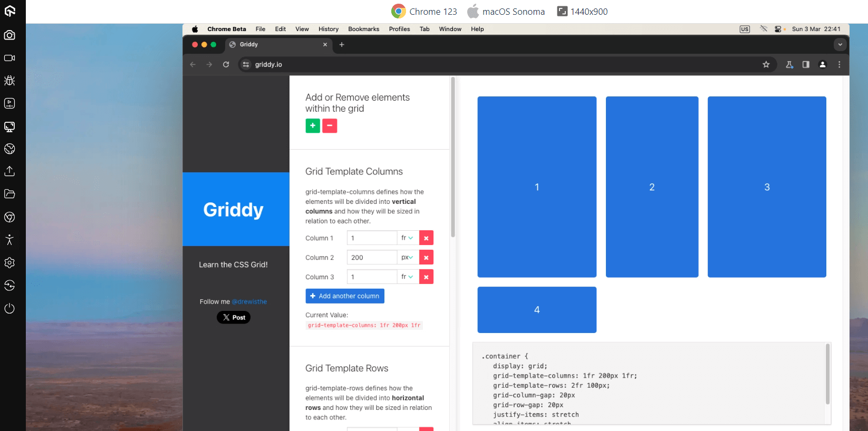Open the Chrome profile avatar icon
This screenshot has width=868, height=431.
coord(823,65)
